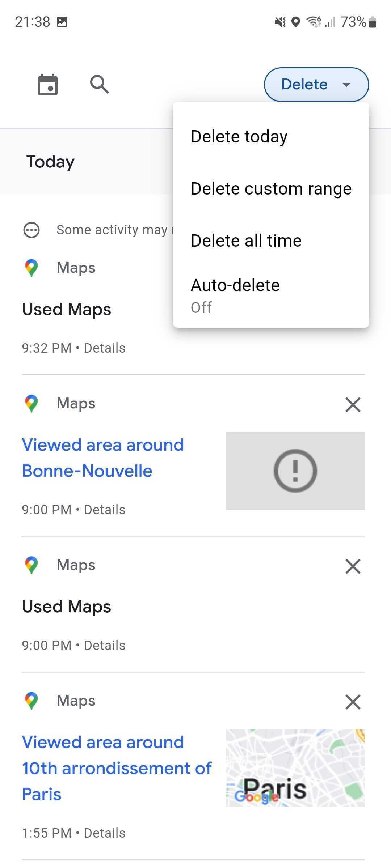Image resolution: width=391 pixels, height=868 pixels.
Task: Delete the 10th arrondissement activity item
Action: (x=353, y=702)
